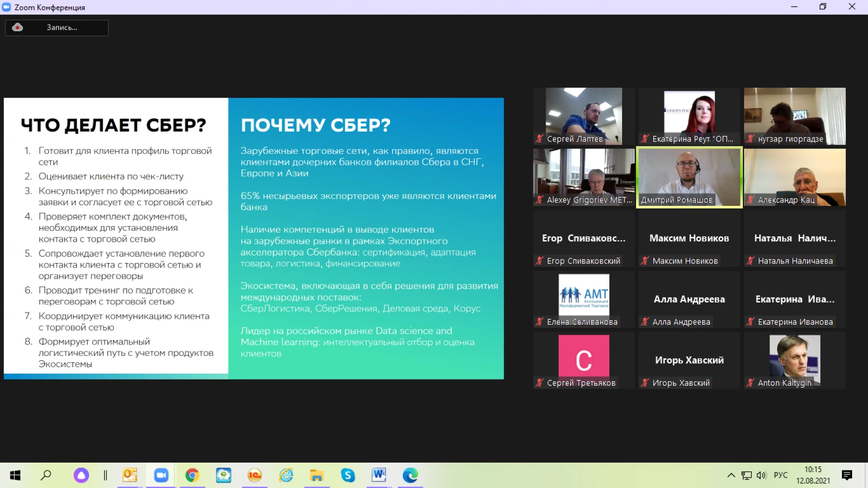Select Сергей Лаптев video tile
The width and height of the screenshot is (868, 488).
[584, 116]
